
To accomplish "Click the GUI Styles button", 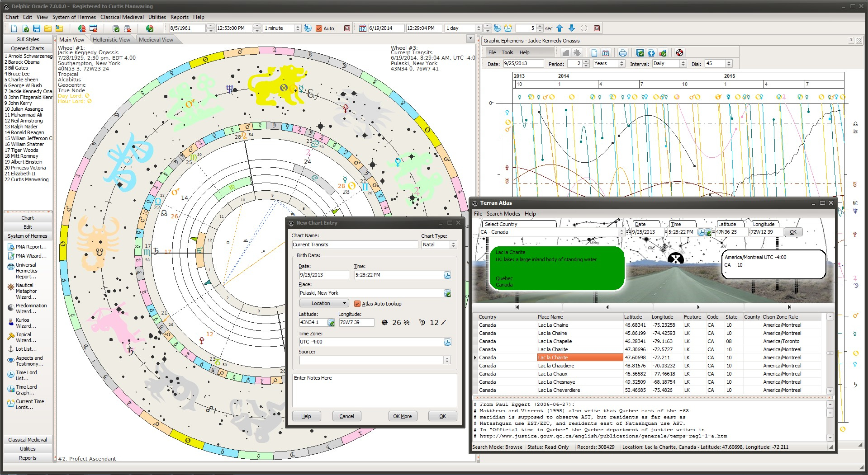I will pos(28,39).
